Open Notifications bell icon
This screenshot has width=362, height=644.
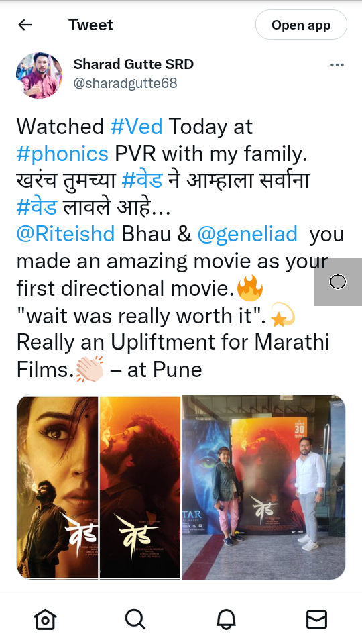tap(226, 619)
